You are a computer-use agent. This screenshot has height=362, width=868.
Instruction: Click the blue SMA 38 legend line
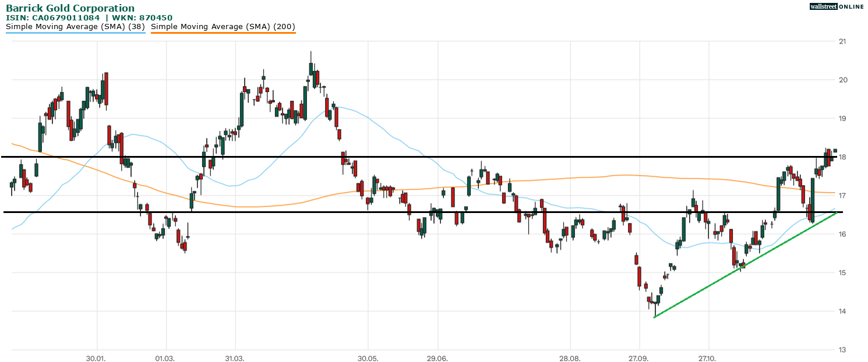point(75,33)
